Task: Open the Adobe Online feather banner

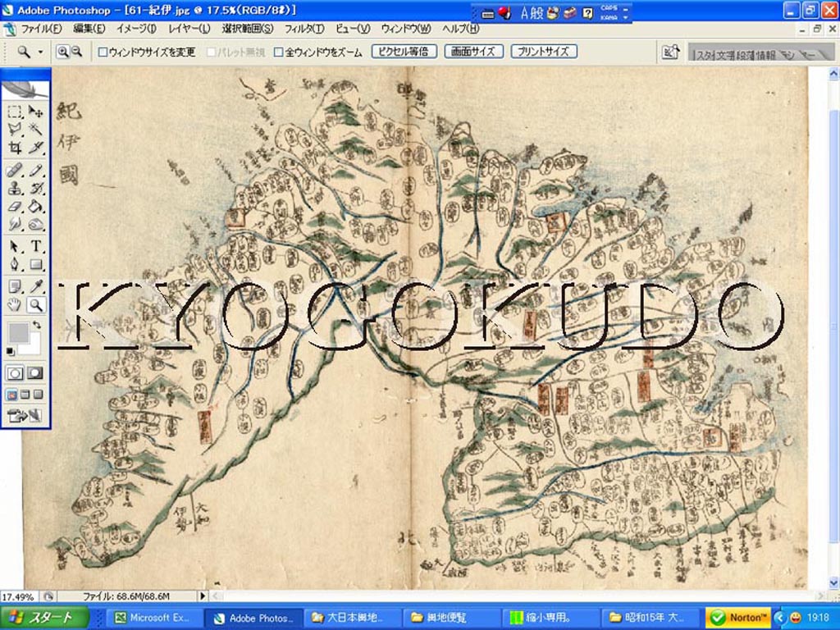Action: (25, 89)
